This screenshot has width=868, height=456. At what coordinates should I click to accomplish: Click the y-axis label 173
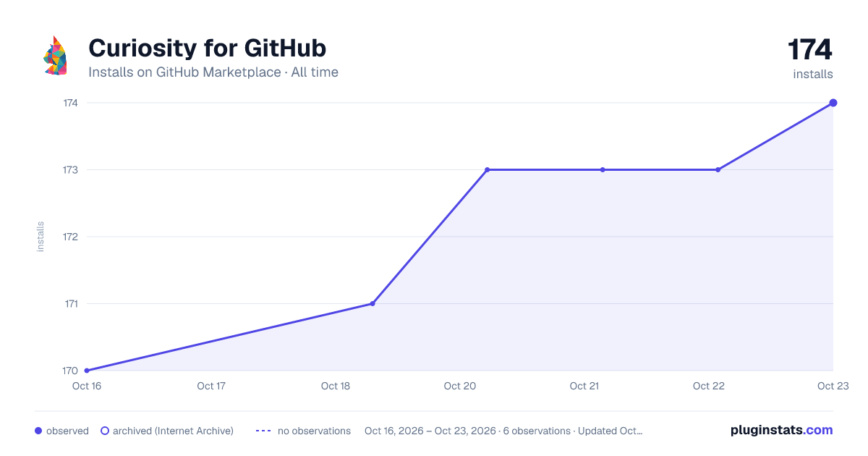tap(70, 169)
